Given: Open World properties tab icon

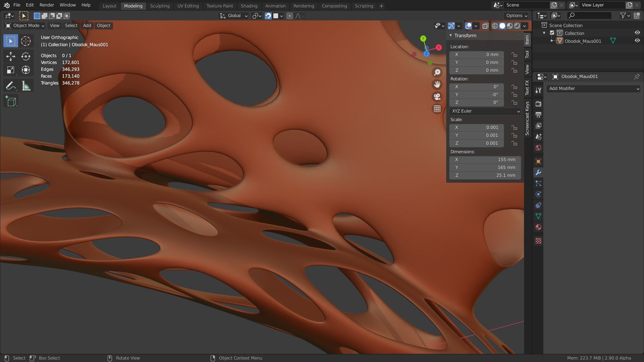Looking at the screenshot, I should click(538, 148).
